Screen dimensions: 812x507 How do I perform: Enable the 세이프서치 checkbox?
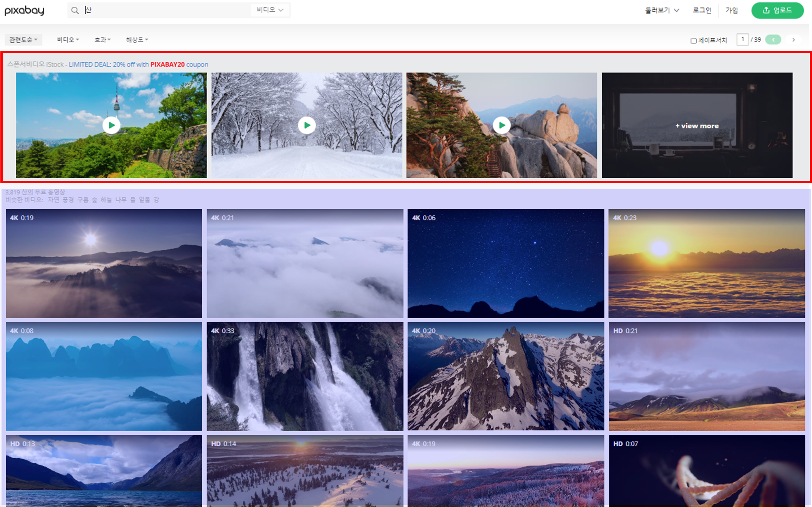tap(694, 41)
